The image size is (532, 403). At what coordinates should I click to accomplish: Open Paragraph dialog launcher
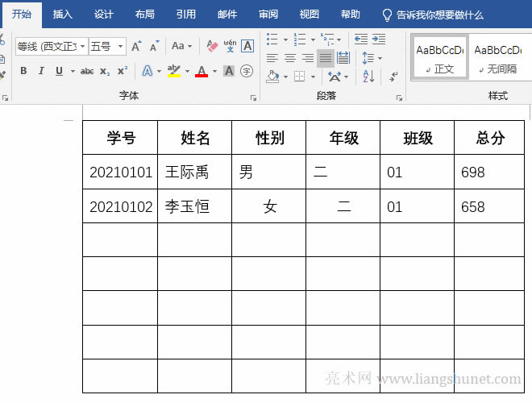pyautogui.click(x=399, y=98)
